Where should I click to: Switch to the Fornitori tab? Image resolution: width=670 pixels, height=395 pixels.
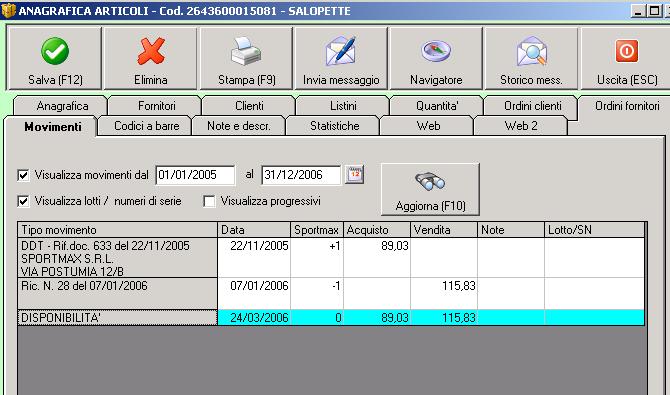click(x=156, y=106)
